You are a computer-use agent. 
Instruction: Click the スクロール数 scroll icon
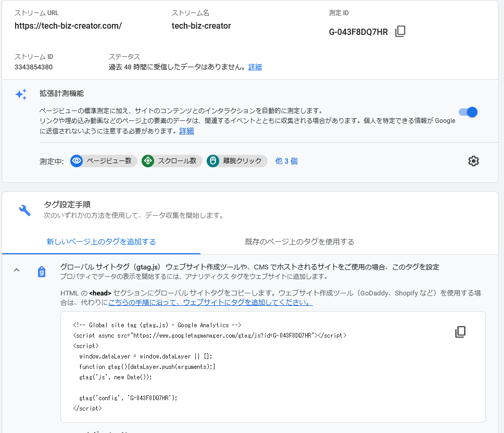[148, 161]
